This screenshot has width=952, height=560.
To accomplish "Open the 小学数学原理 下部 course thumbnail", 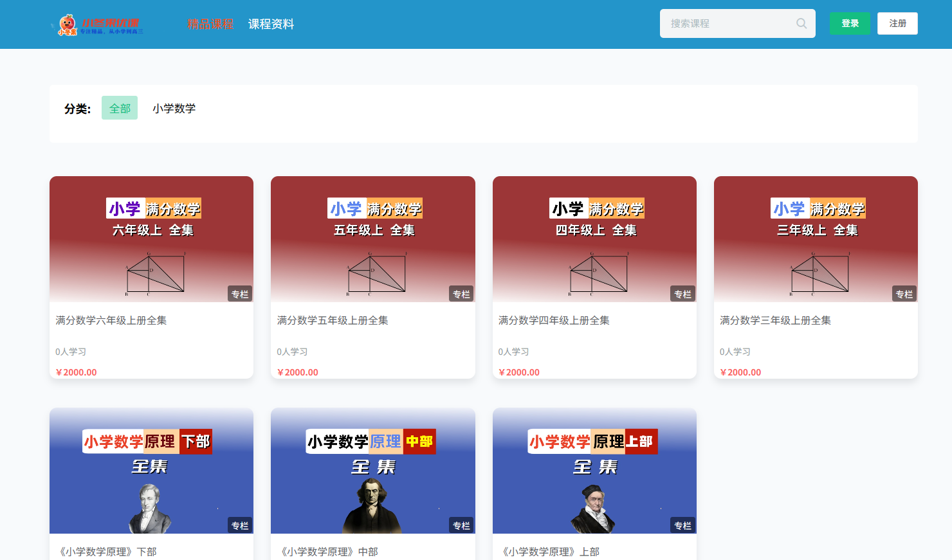I will pos(151,471).
